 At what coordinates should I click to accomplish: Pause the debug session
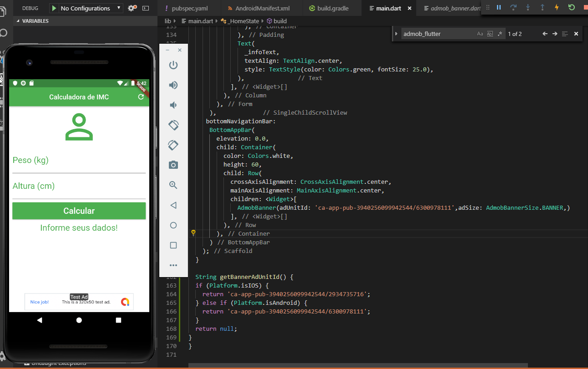tap(499, 8)
